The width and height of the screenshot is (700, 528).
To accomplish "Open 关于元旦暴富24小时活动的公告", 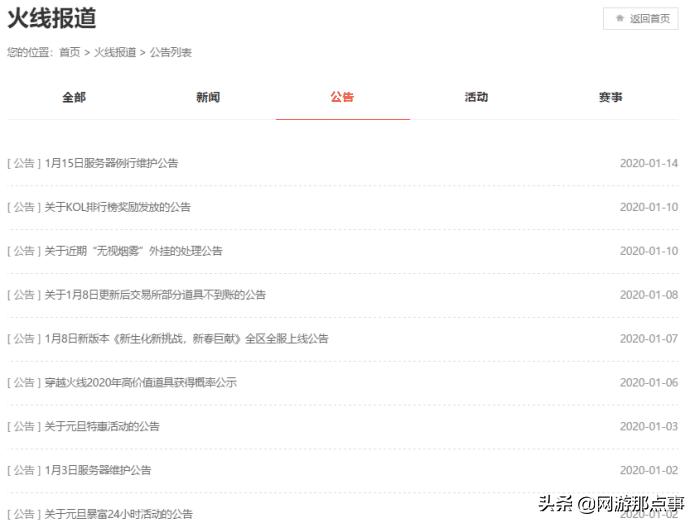I will point(118,514).
